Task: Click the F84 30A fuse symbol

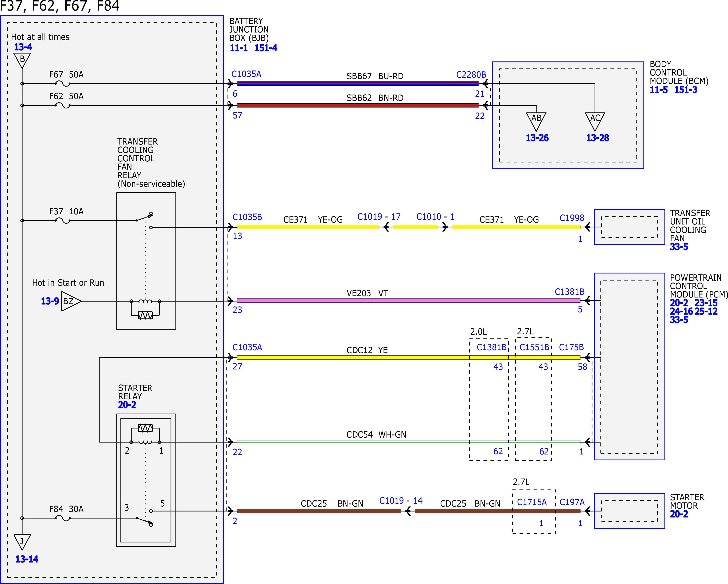Action: pos(63,518)
